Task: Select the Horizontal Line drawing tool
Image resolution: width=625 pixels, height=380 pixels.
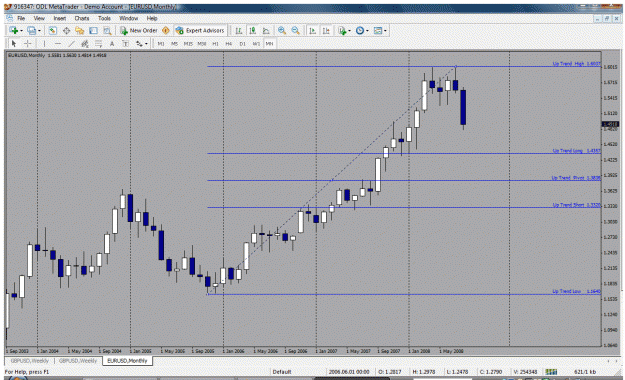Action: 58,43
